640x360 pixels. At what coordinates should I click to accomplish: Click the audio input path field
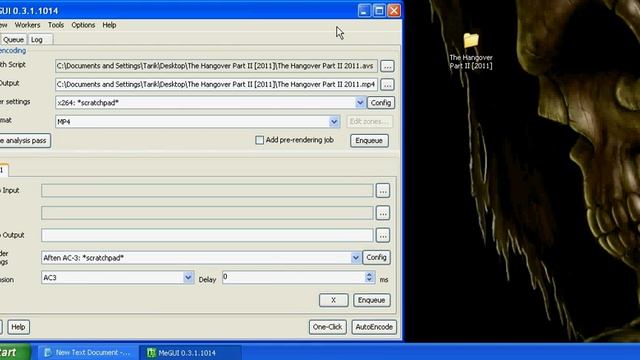click(207, 191)
